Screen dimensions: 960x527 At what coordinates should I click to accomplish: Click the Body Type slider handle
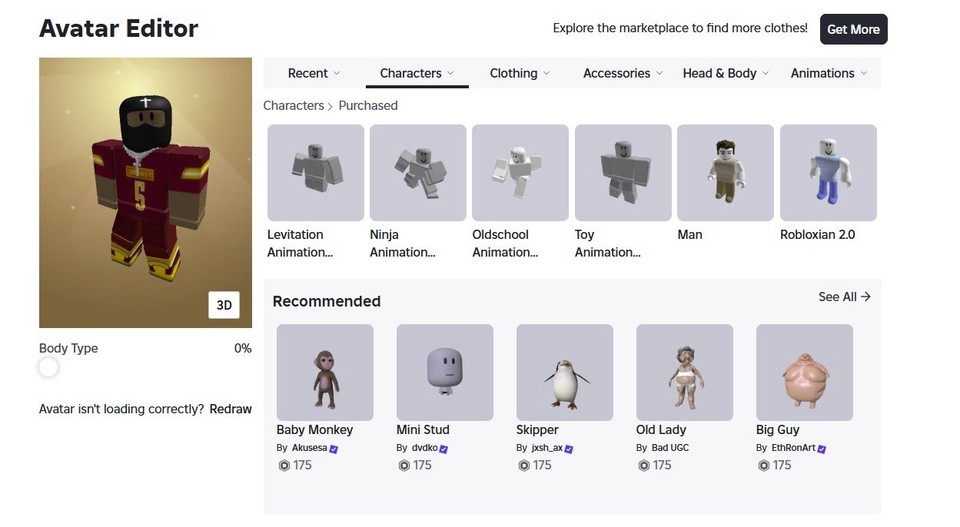pyautogui.click(x=48, y=367)
